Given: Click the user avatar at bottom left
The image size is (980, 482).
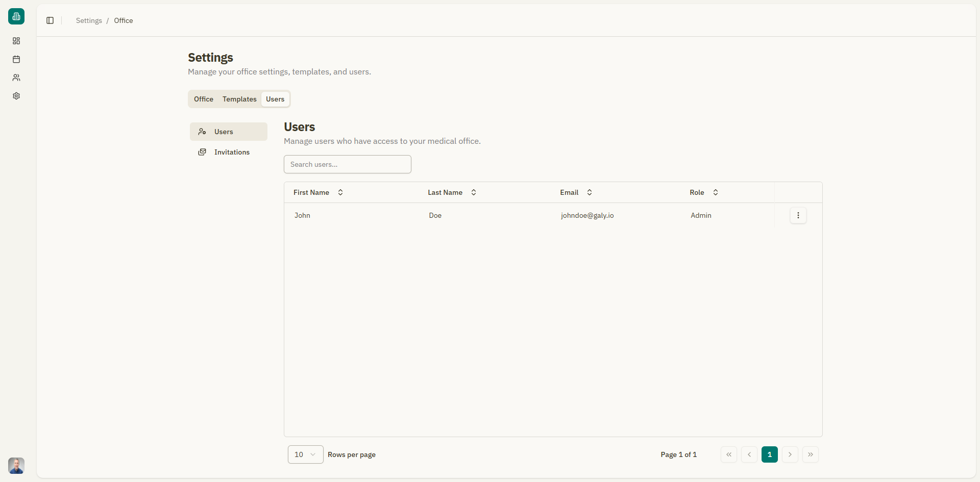Looking at the screenshot, I should tap(16, 465).
